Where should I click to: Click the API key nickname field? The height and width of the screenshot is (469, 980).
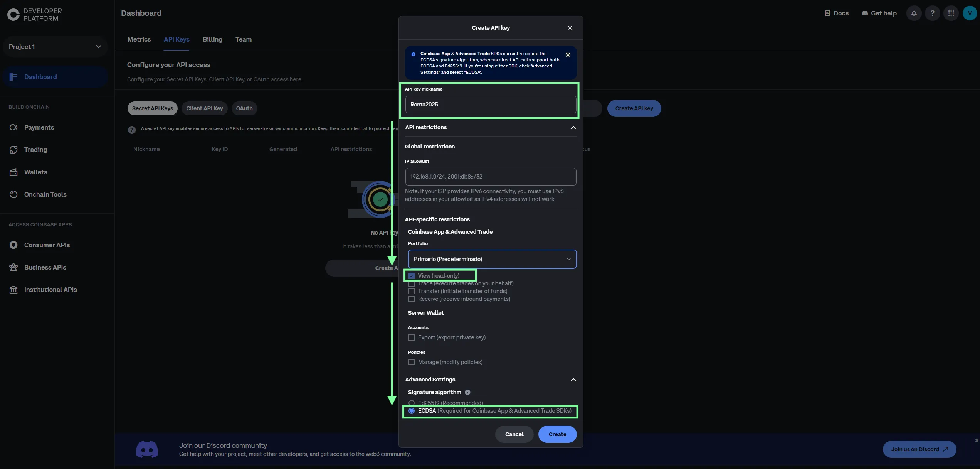tap(491, 105)
